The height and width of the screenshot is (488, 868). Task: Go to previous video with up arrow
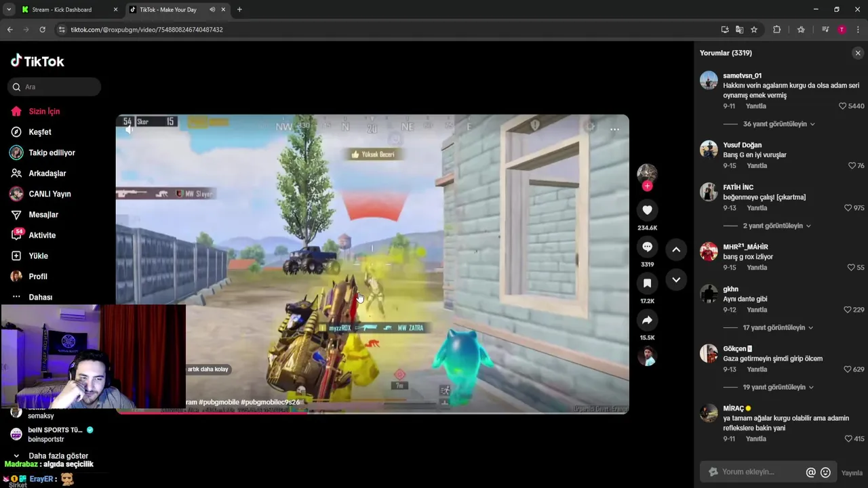(676, 249)
